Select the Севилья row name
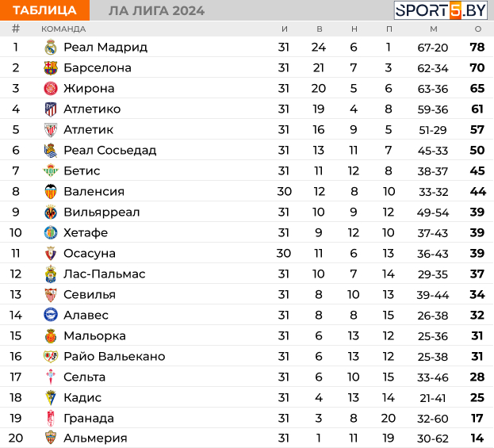The width and height of the screenshot is (494, 448). point(90,295)
